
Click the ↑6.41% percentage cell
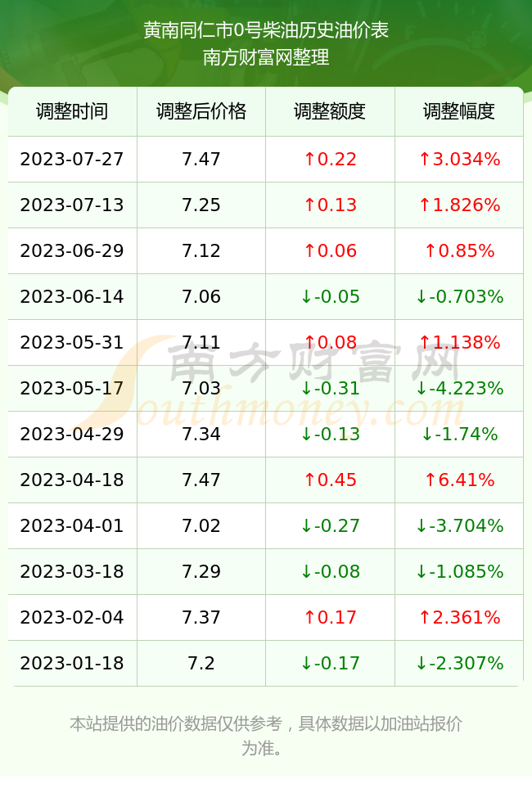click(x=459, y=480)
